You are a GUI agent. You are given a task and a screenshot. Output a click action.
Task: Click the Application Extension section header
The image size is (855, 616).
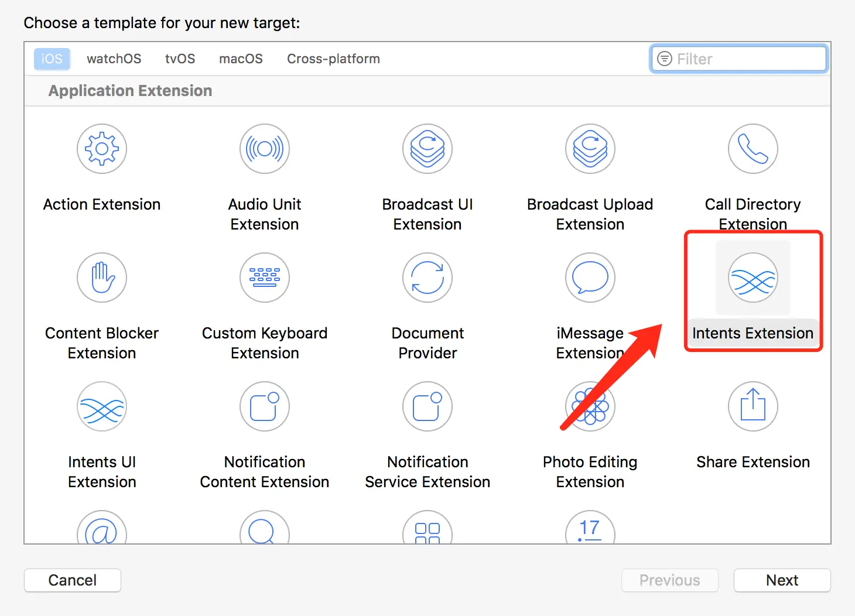131,91
